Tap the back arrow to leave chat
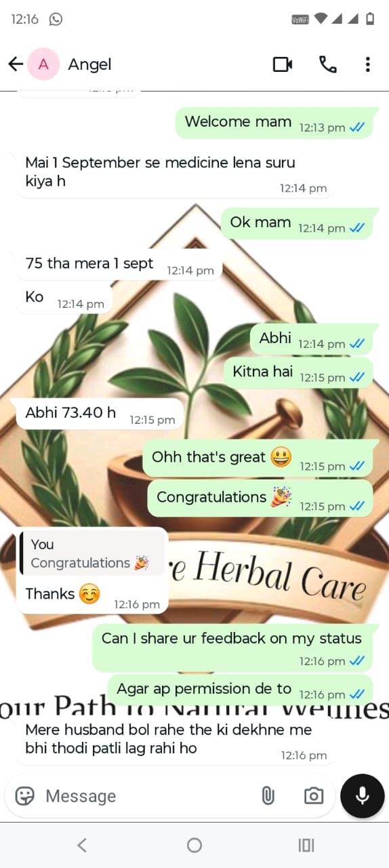The height and width of the screenshot is (868, 389). (x=16, y=64)
